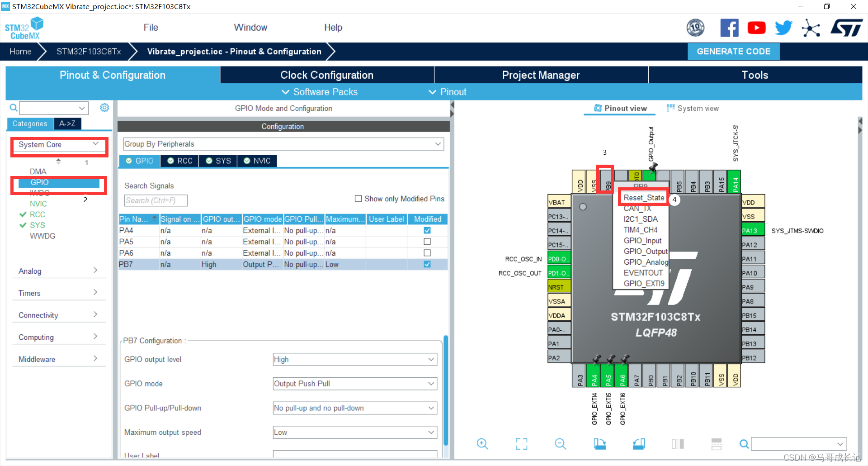This screenshot has height=466, width=868.
Task: Click the peripheral search magnifier icon
Action: coord(14,108)
